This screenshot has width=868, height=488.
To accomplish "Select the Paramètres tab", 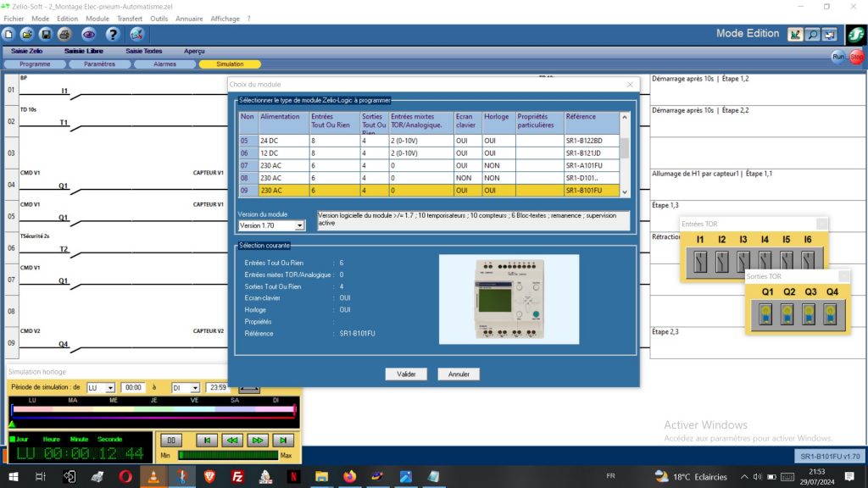I will pos(100,64).
